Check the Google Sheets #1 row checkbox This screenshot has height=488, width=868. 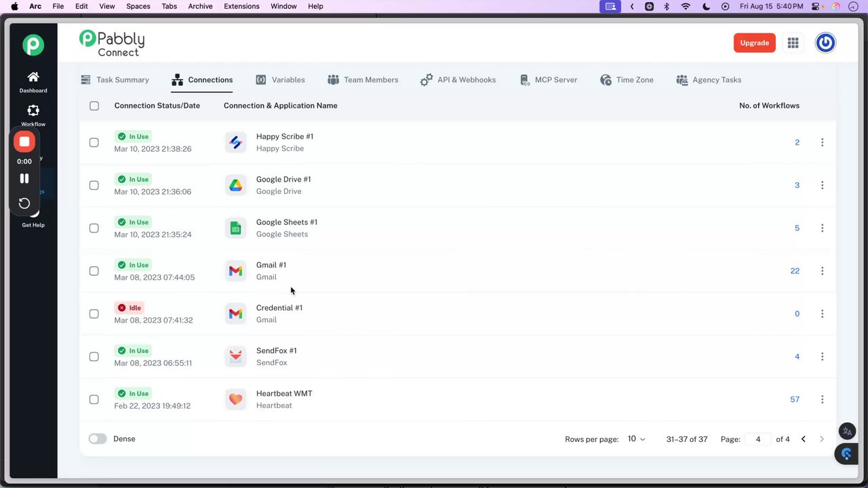94,228
